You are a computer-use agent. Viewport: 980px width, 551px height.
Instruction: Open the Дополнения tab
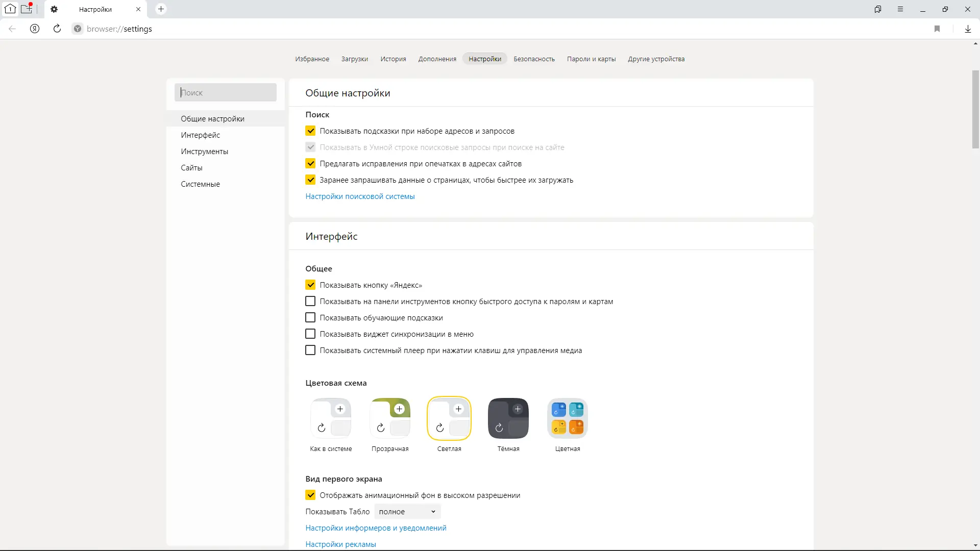click(x=437, y=59)
